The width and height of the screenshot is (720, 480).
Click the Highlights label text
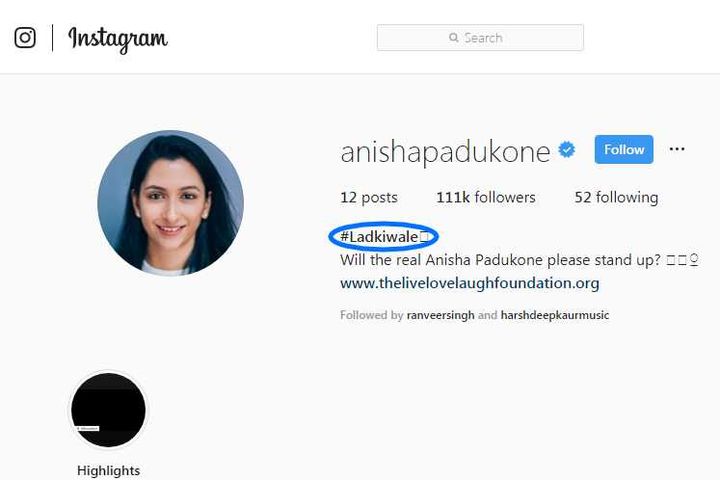click(108, 471)
